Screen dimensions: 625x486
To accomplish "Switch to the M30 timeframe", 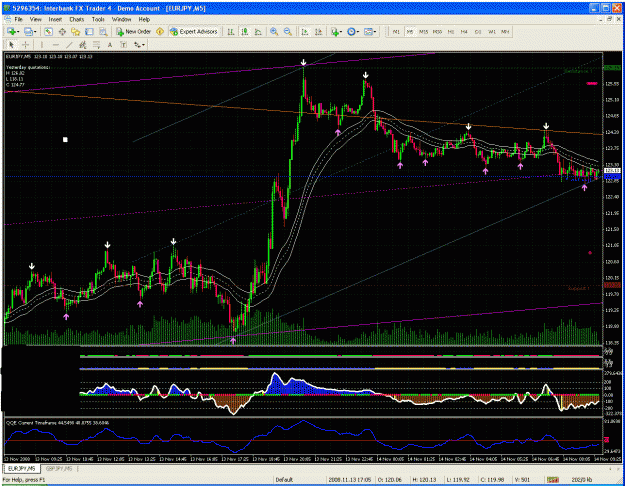I will 437,32.
